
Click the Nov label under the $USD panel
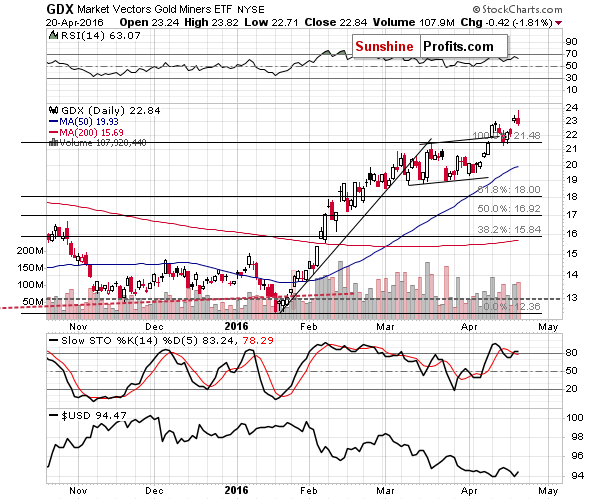tap(78, 490)
